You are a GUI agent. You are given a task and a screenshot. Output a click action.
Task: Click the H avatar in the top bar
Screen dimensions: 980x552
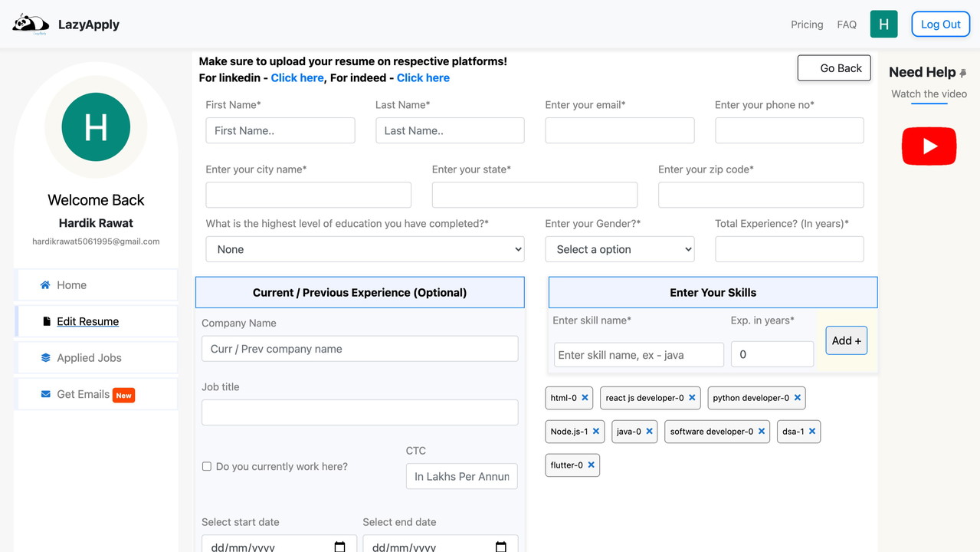point(883,24)
